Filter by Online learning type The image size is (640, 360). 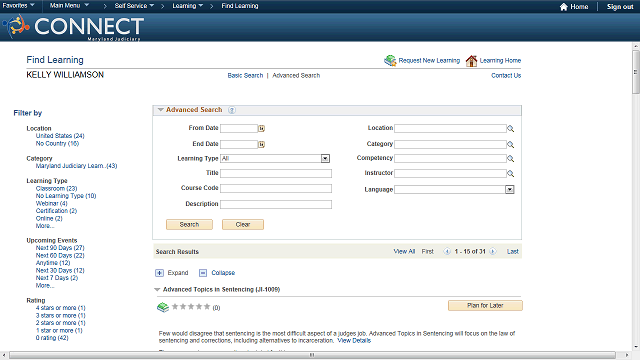tap(49, 218)
